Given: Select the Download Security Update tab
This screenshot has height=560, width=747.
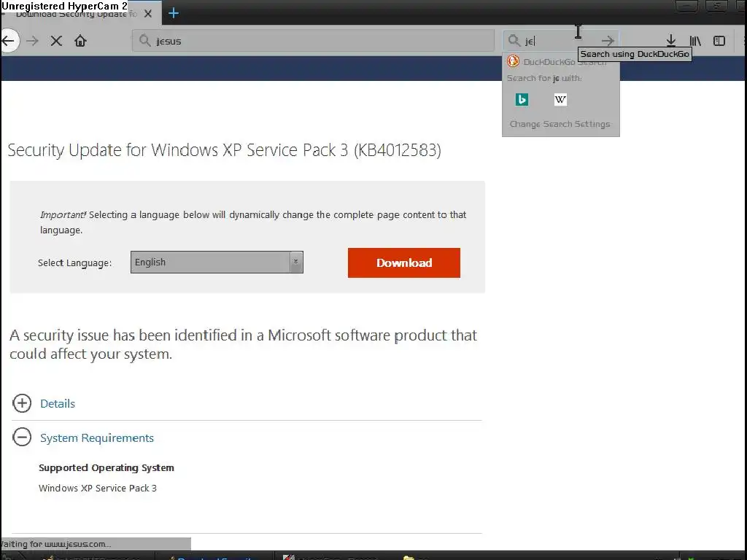Looking at the screenshot, I should click(81, 13).
